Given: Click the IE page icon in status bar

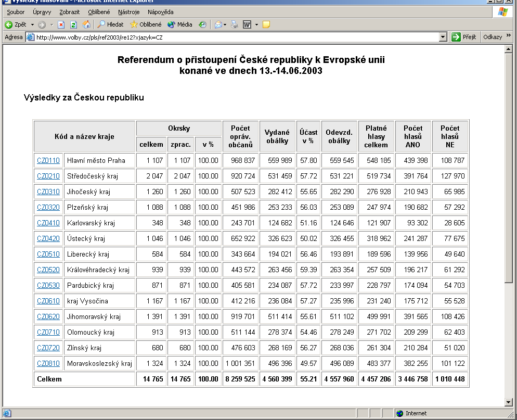Looking at the screenshot, I should pos(7,413).
